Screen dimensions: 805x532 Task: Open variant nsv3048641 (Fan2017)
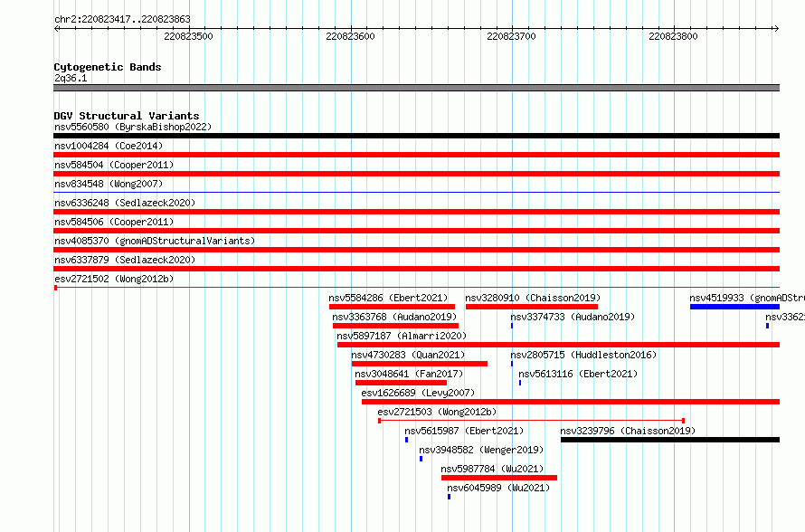pyautogui.click(x=409, y=374)
